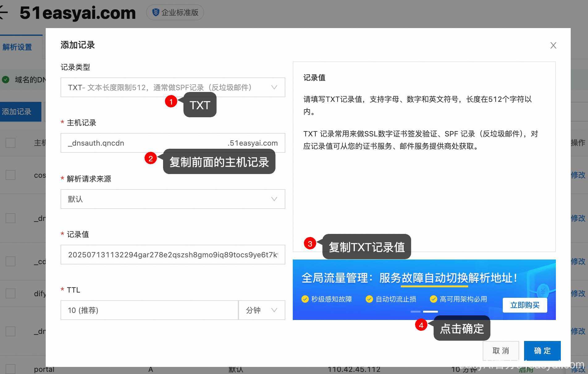Screen dimensions: 588x374
Task: Toggle the checkbox for the cos row
Action: (10, 175)
